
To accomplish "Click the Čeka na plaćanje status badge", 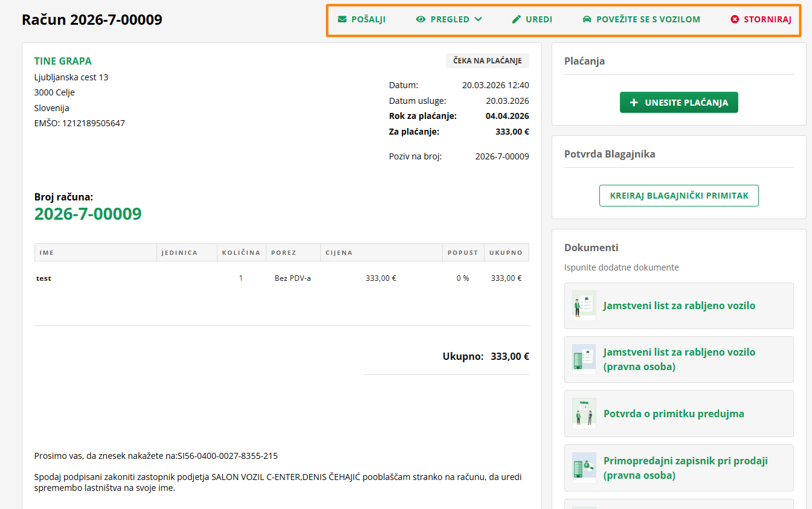I will [488, 60].
